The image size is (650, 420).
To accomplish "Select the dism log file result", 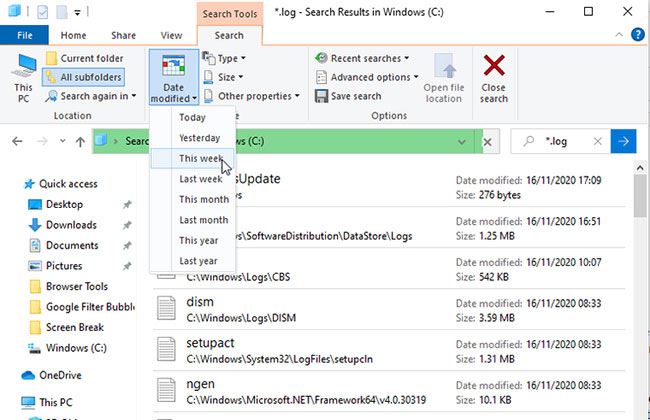I will tap(389, 310).
